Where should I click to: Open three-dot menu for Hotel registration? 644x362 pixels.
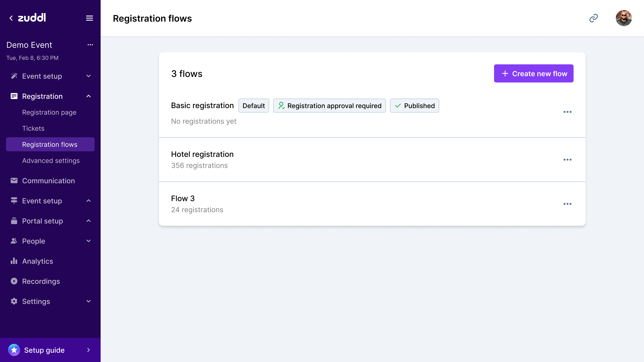coord(567,160)
